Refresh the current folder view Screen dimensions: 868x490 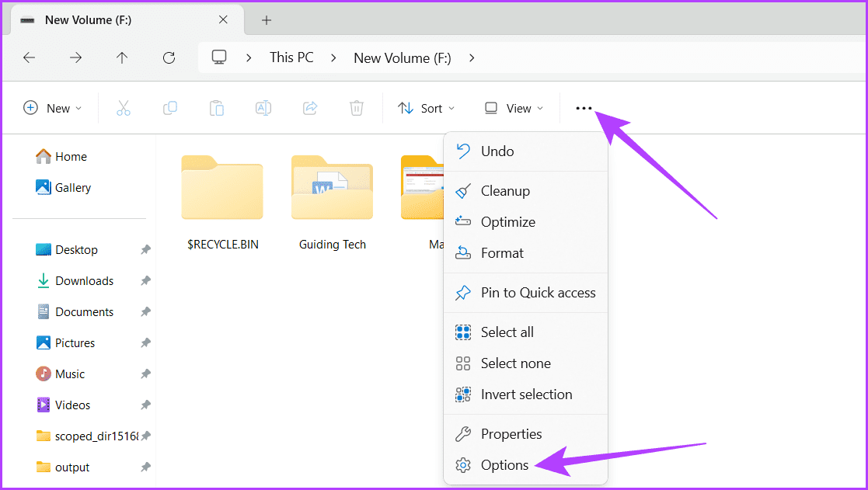point(169,57)
